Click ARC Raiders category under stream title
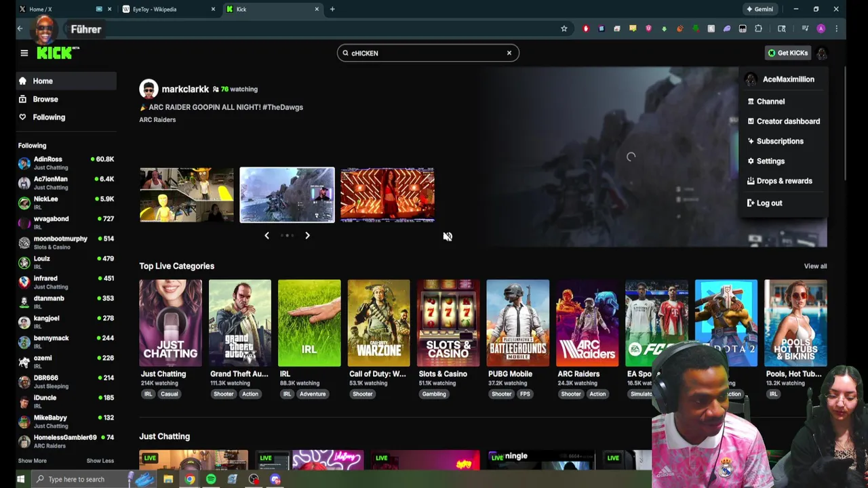The height and width of the screenshot is (488, 868). point(157,120)
